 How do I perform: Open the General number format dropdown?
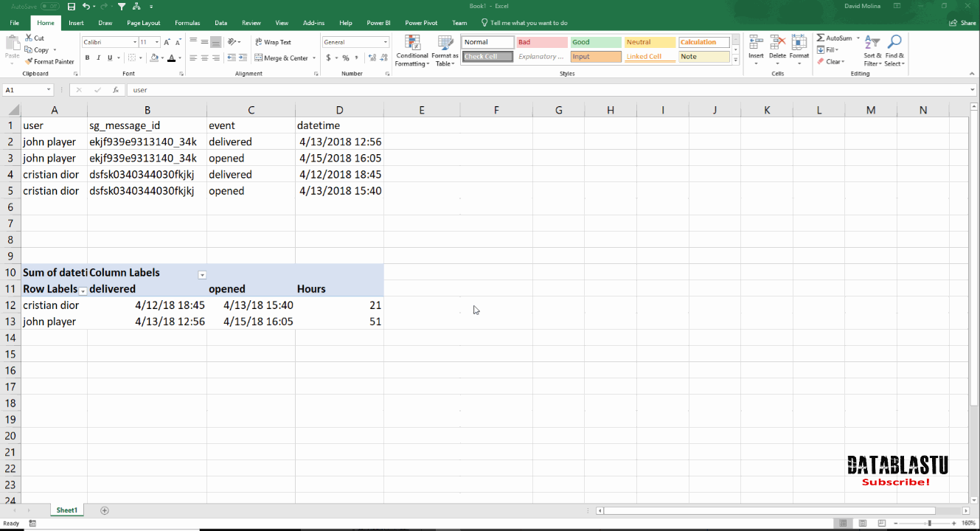385,41
